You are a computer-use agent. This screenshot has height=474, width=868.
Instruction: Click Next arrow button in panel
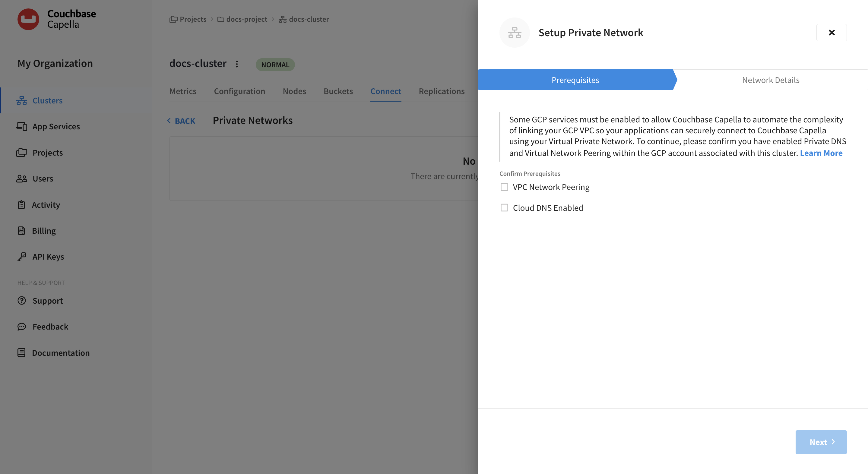tap(821, 442)
